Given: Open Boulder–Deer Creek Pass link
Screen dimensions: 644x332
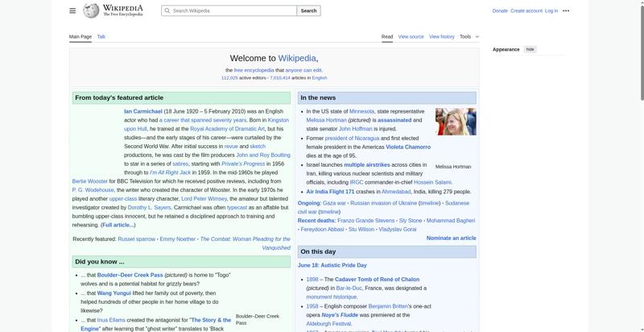Looking at the screenshot, I should (130, 276).
